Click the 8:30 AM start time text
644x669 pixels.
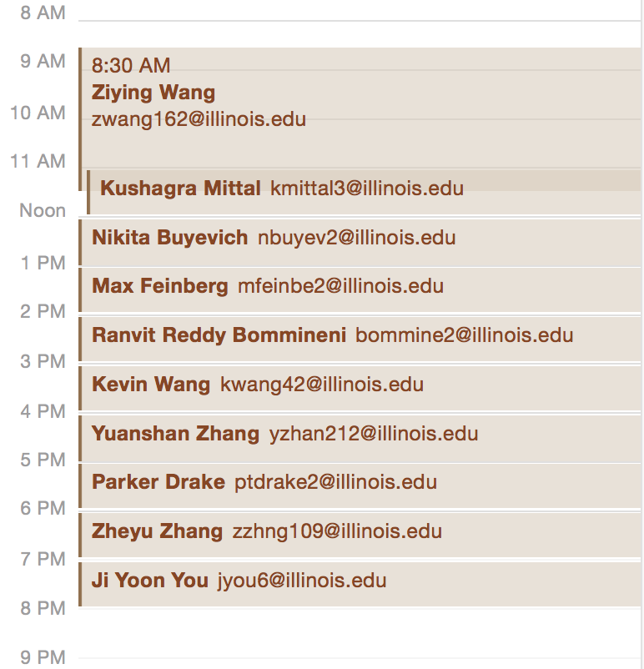click(131, 66)
